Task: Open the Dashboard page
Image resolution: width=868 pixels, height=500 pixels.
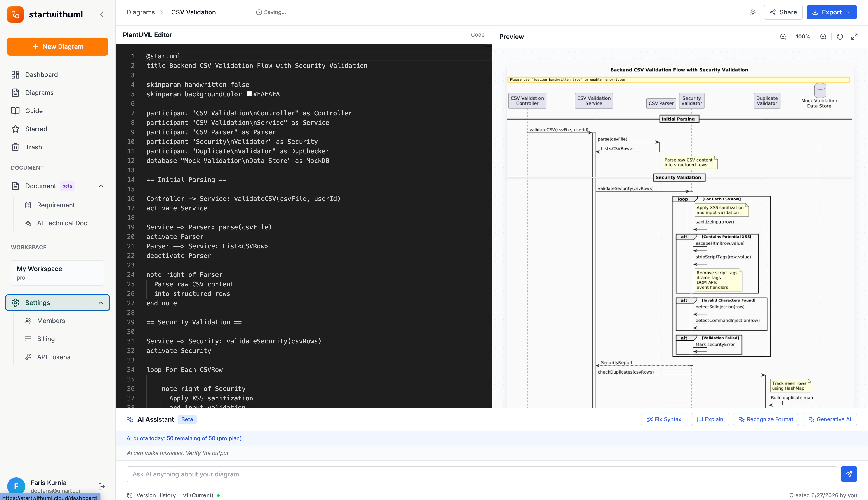Action: coord(58,74)
